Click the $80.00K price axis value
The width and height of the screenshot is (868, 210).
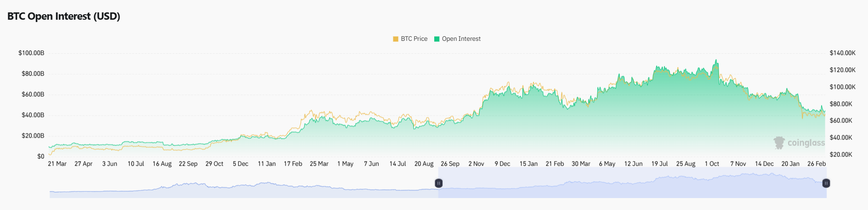[841, 104]
